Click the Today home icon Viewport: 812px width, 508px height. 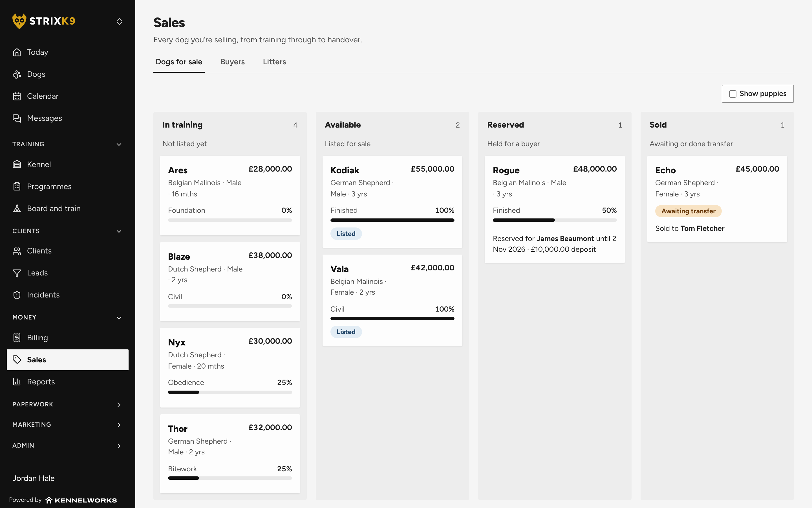coord(17,52)
